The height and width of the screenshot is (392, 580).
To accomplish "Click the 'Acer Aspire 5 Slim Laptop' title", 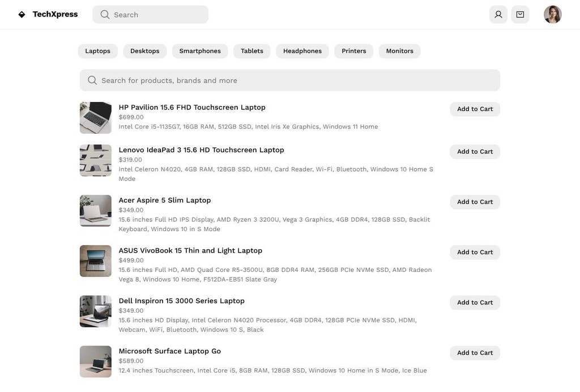I will point(165,200).
